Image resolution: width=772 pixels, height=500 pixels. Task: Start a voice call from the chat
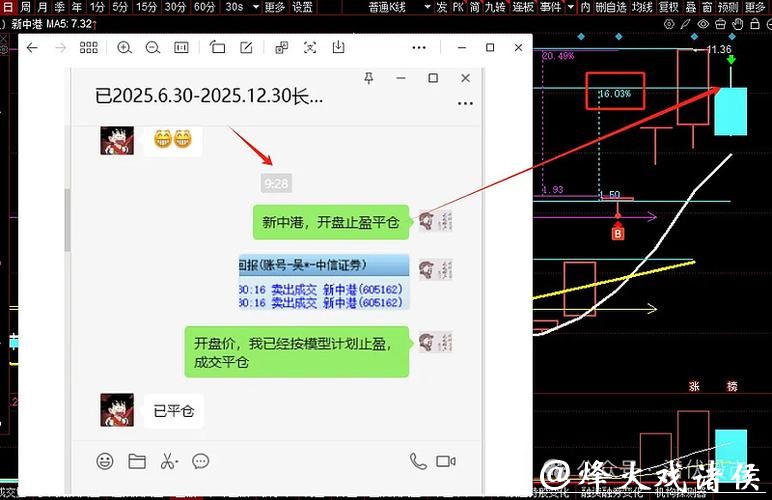(418, 461)
